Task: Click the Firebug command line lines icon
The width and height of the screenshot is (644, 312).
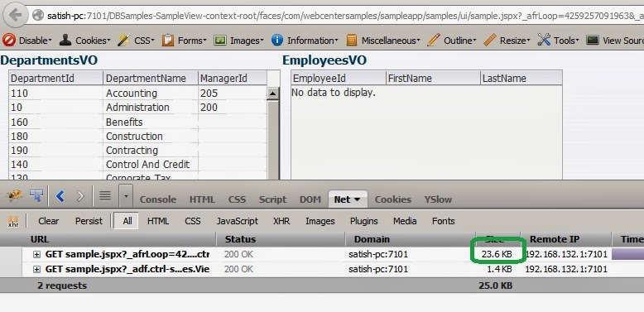Action: (105, 196)
